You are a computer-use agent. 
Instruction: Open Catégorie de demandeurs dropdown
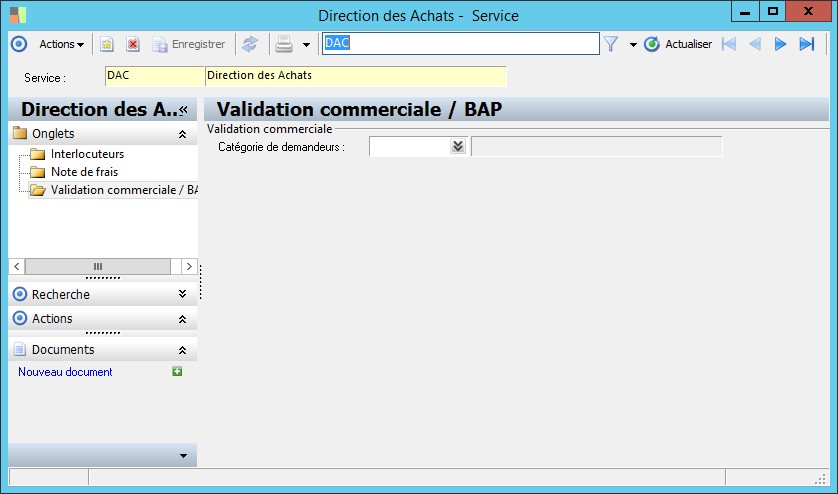pyautogui.click(x=457, y=146)
